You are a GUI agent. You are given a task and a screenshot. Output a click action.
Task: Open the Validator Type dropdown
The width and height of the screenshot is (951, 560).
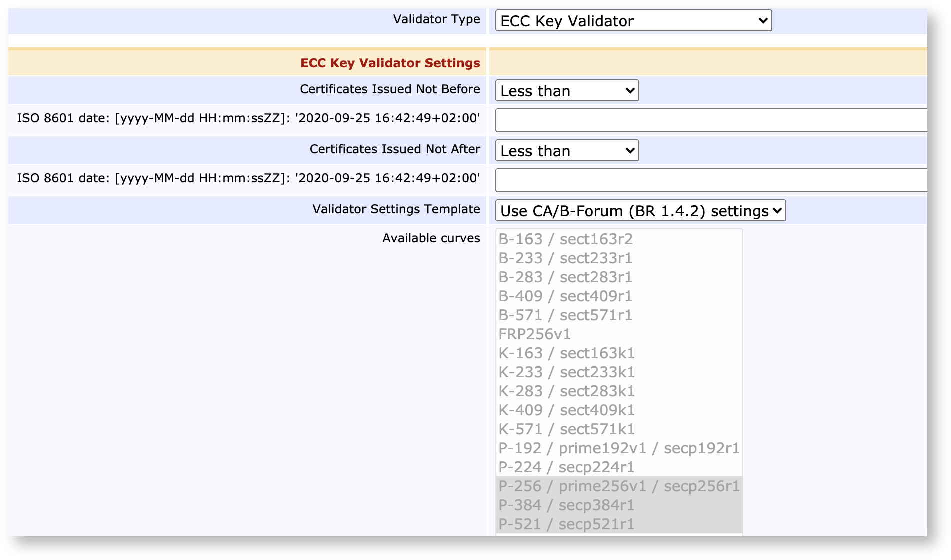coord(632,21)
